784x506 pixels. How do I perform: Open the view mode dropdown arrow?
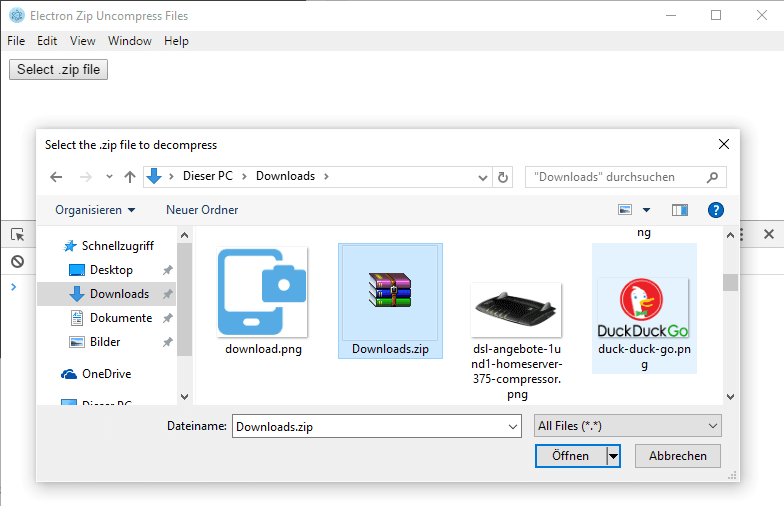click(x=646, y=210)
